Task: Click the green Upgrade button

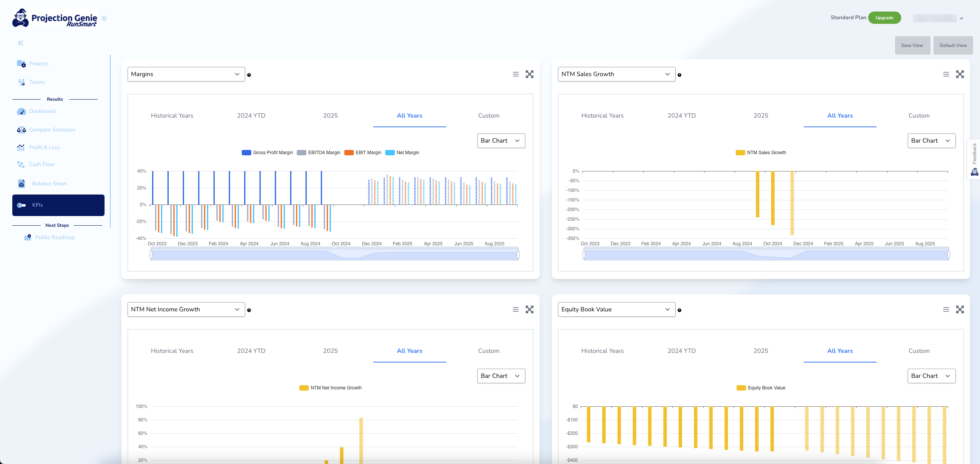Action: [884, 18]
